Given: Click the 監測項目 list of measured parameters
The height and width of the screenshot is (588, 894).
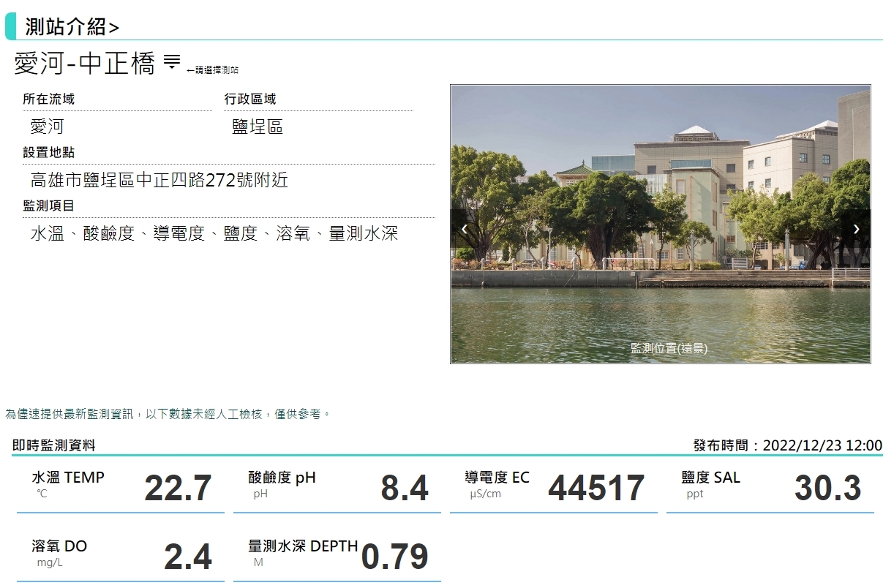Looking at the screenshot, I should click(x=214, y=234).
